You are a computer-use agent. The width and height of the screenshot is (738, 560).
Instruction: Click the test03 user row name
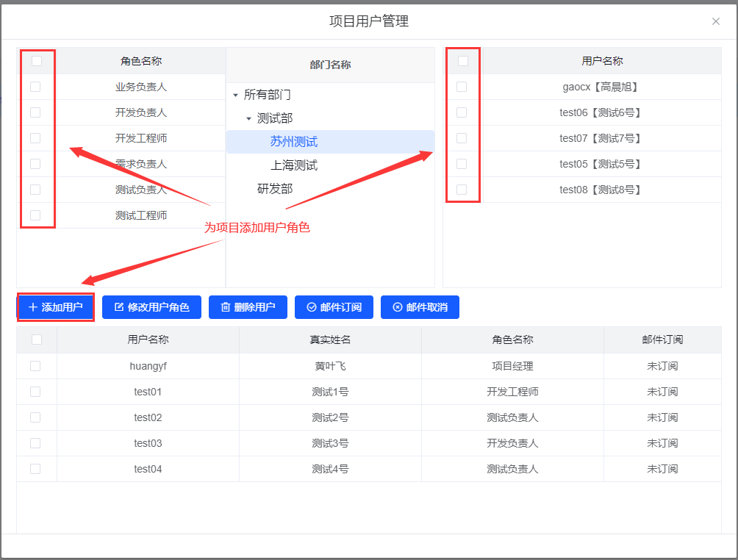[148, 443]
